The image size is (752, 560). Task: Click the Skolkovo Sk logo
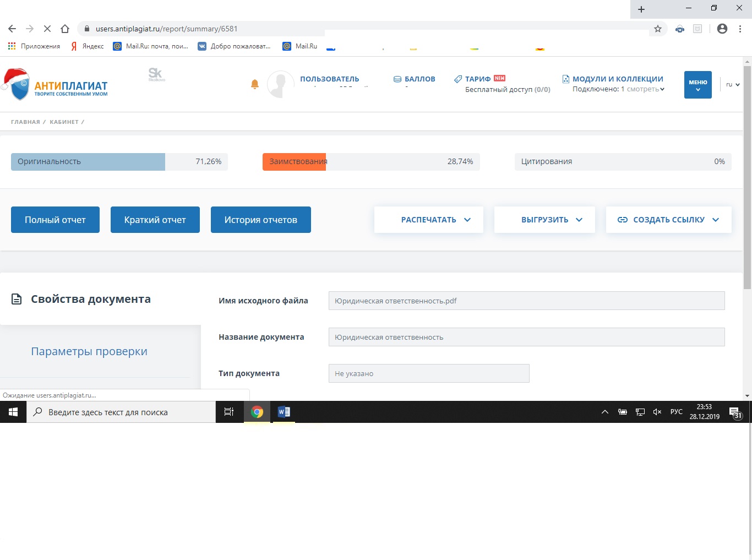[156, 74]
